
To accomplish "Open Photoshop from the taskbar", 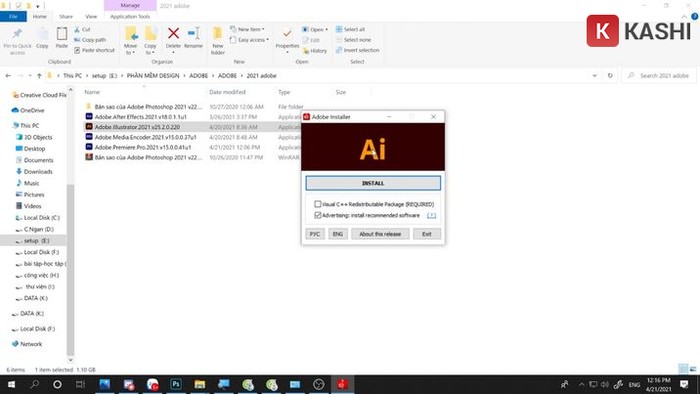I will point(176,384).
